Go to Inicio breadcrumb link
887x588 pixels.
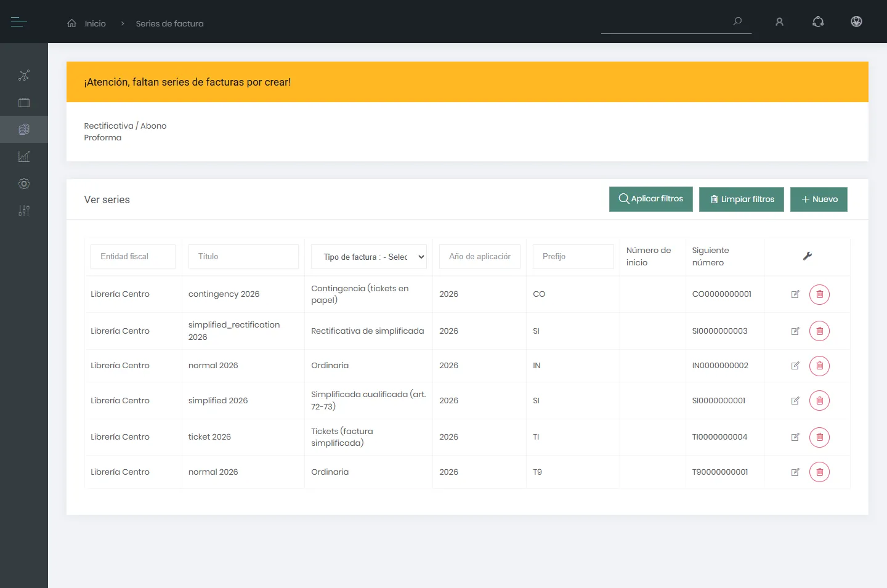(x=95, y=23)
